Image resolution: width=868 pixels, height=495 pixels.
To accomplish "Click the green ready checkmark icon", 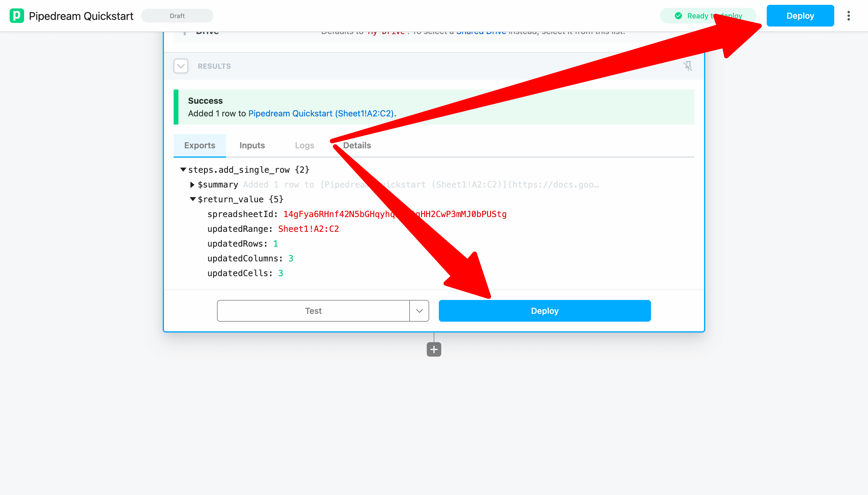I will (678, 16).
